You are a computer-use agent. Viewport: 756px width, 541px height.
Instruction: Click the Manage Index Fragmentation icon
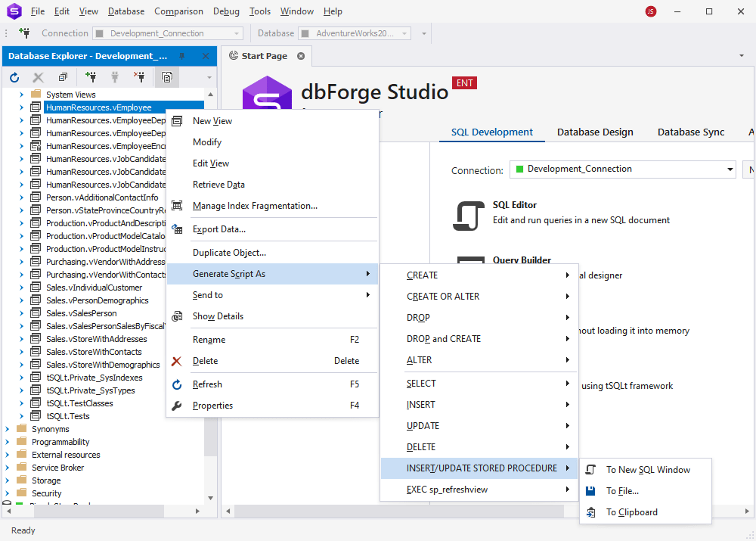tap(177, 205)
